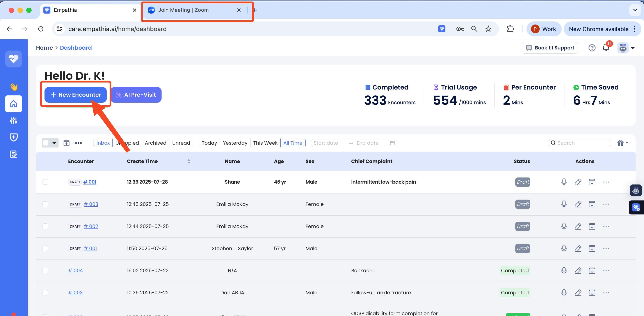Open the help question mark icon
The width and height of the screenshot is (644, 316).
pyautogui.click(x=592, y=48)
